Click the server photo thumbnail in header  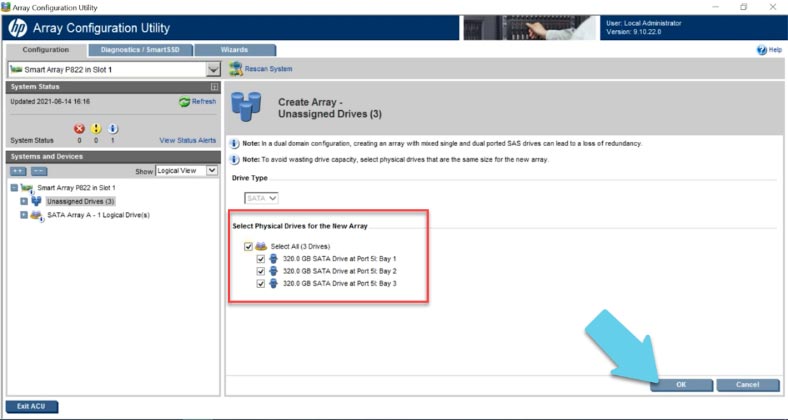(530, 28)
